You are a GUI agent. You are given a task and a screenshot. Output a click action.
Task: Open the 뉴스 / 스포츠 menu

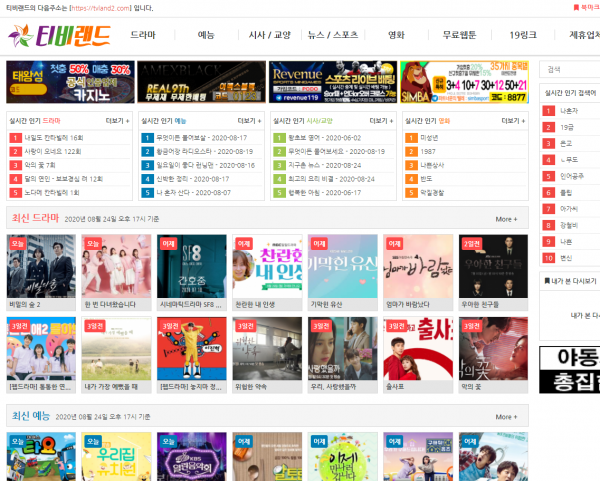[333, 35]
